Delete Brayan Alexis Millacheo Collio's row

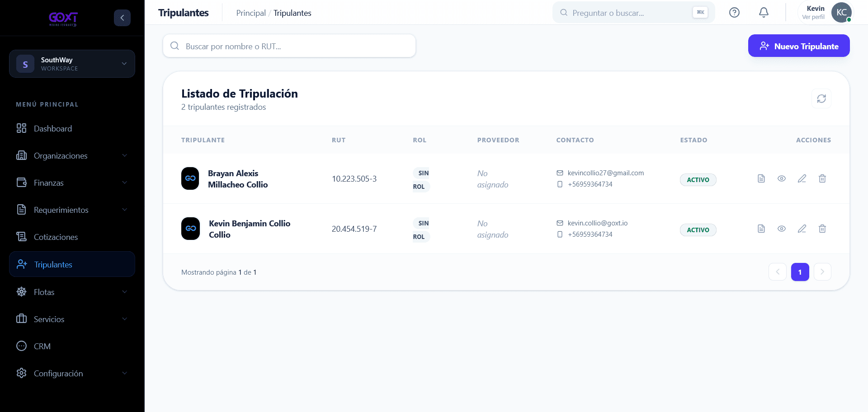822,178
